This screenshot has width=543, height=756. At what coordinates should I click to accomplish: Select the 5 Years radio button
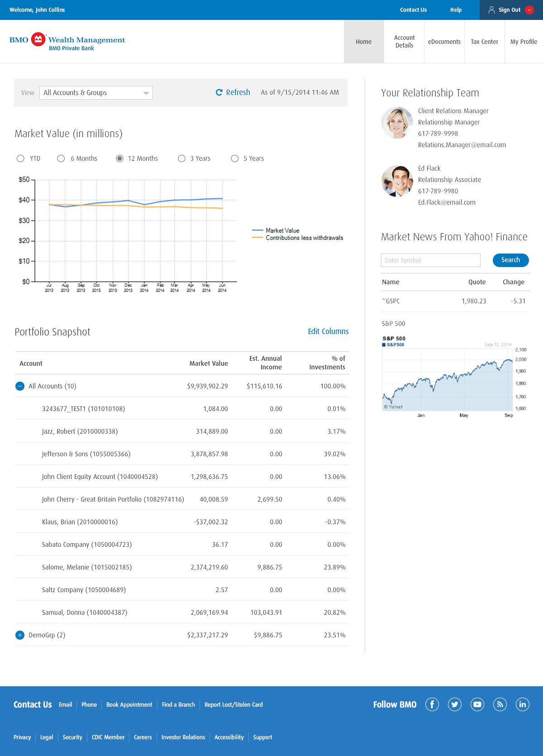(235, 158)
